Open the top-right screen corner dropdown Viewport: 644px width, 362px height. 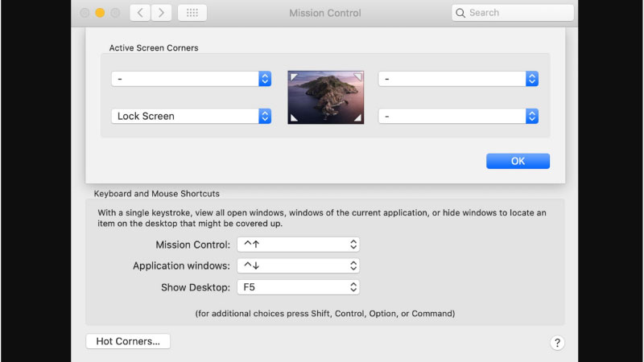click(457, 79)
